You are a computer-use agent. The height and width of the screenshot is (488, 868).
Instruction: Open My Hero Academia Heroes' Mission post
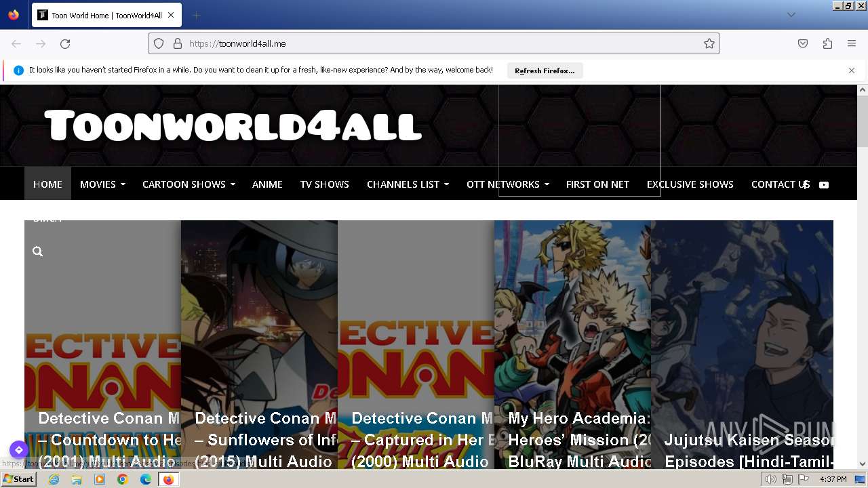click(572, 344)
